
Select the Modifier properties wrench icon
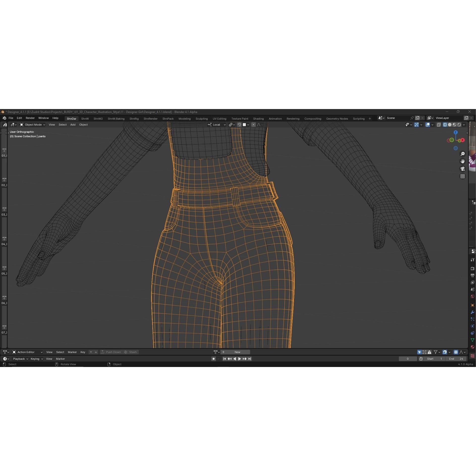(473, 312)
